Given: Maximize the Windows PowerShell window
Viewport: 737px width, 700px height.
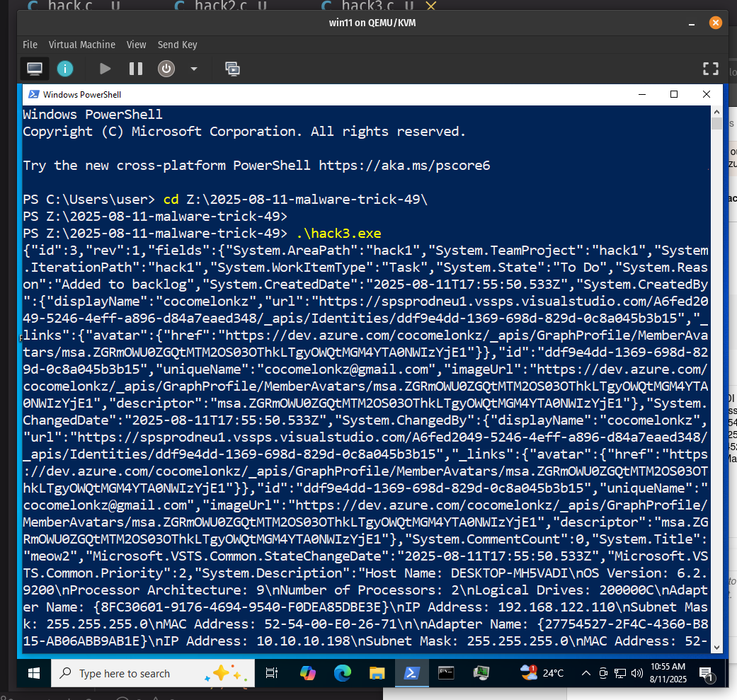Looking at the screenshot, I should pos(674,94).
